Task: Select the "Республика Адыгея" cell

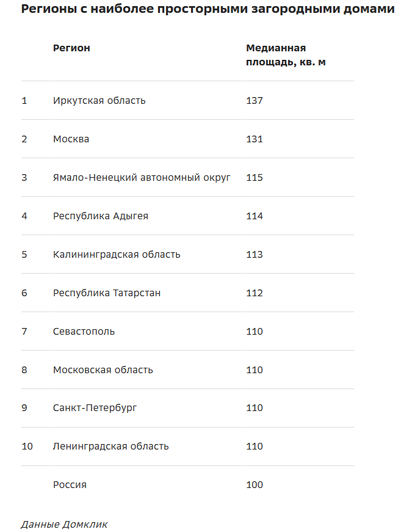Action: tap(101, 216)
